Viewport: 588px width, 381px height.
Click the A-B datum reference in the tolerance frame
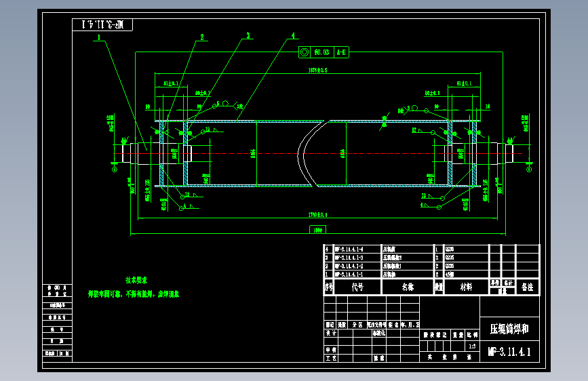pyautogui.click(x=341, y=52)
